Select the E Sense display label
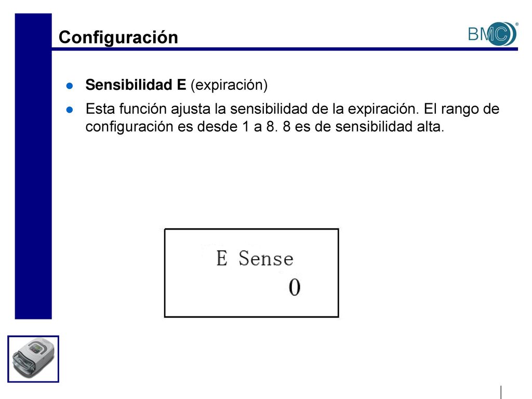532x399 pixels. pyautogui.click(x=255, y=258)
